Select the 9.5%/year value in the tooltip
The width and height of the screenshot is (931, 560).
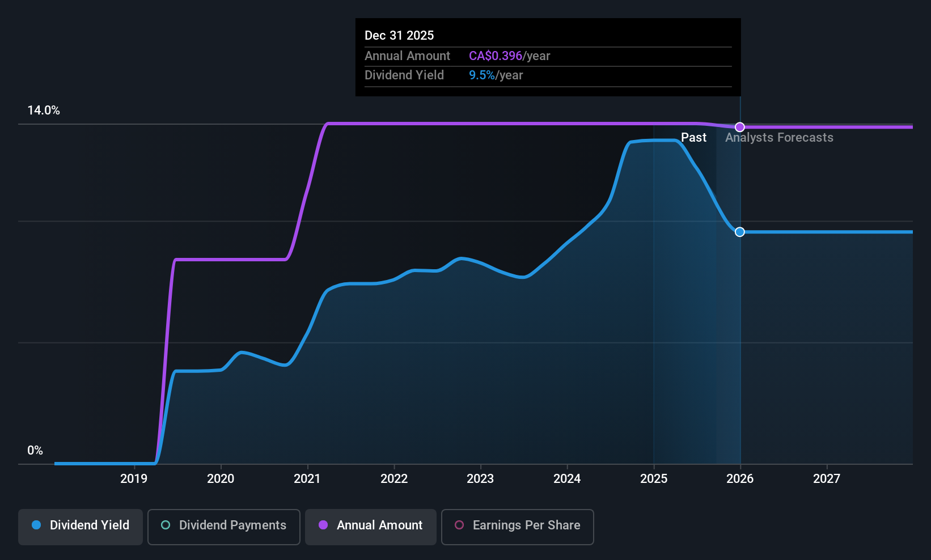[x=482, y=75]
